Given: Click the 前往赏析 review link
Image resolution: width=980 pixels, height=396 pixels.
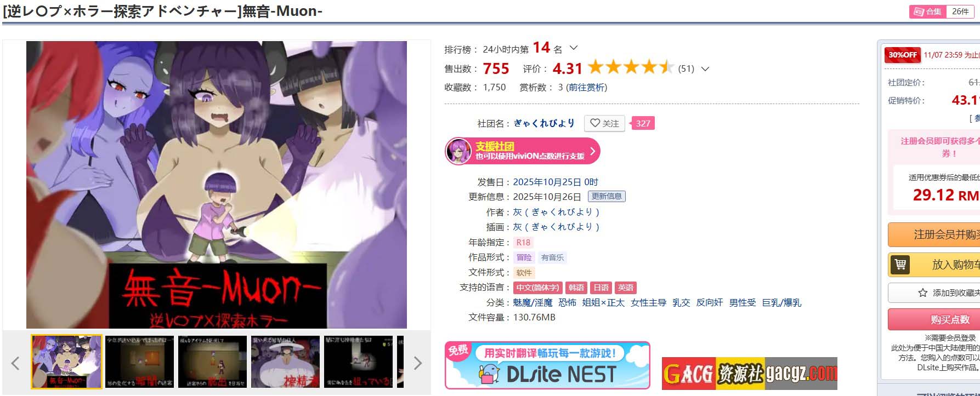Looking at the screenshot, I should pyautogui.click(x=586, y=87).
